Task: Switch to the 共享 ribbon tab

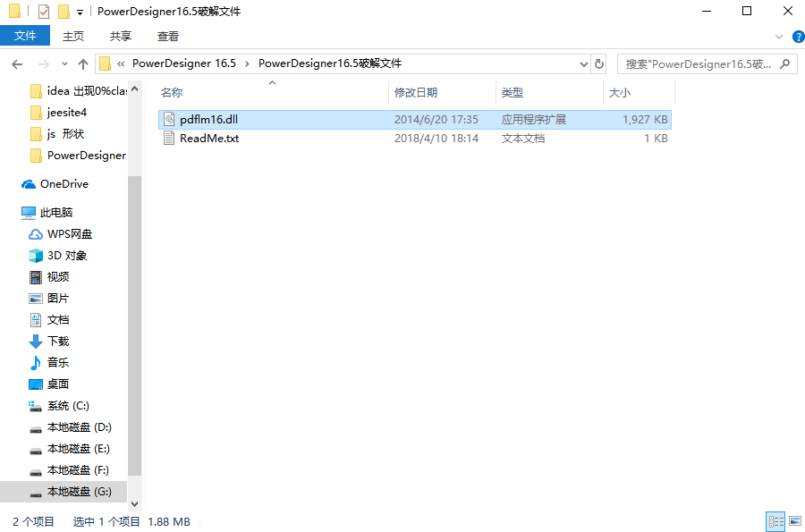Action: click(x=121, y=36)
